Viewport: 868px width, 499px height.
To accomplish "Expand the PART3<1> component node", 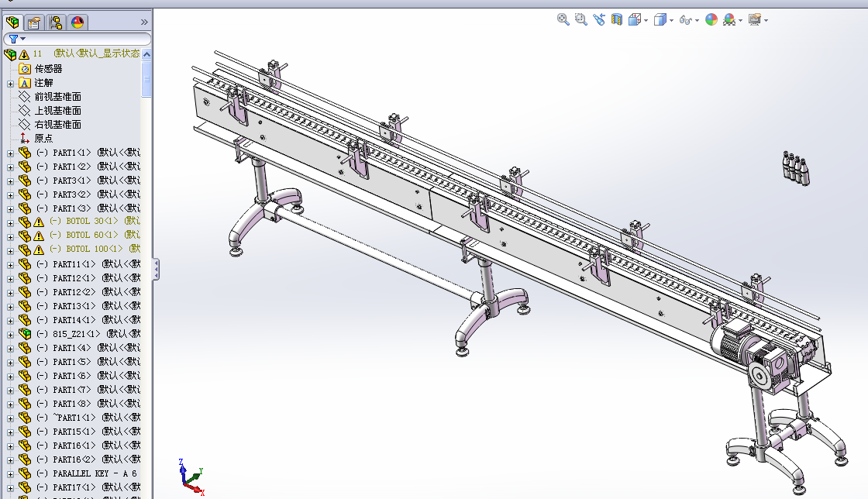I will [x=10, y=181].
